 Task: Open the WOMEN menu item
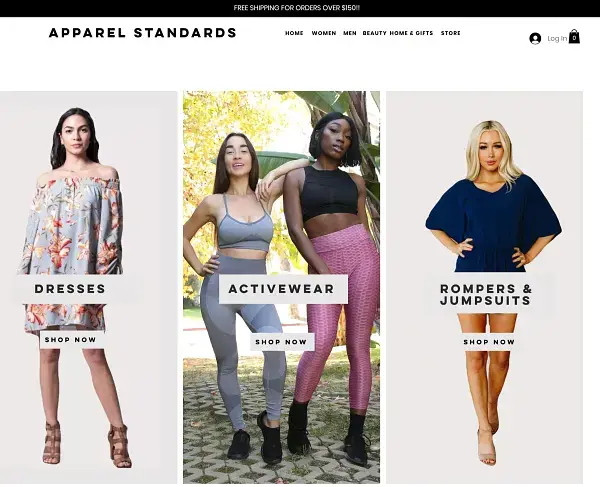324,33
